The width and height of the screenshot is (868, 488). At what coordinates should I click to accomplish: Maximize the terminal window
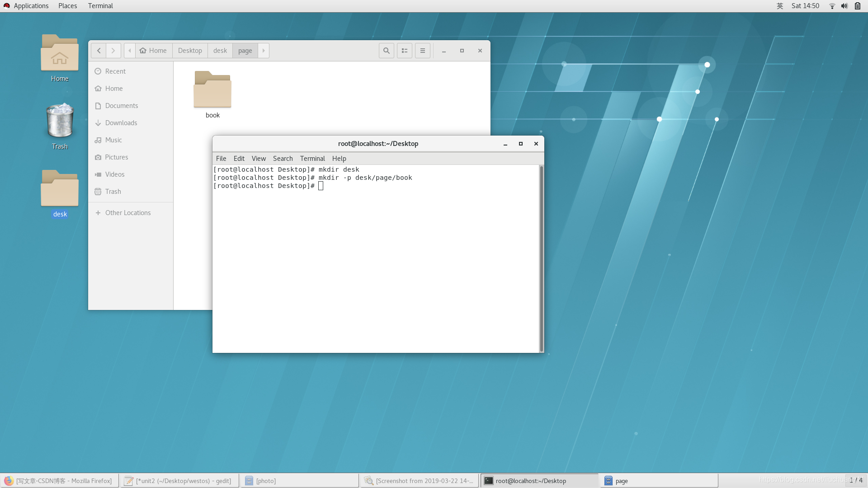tap(521, 144)
